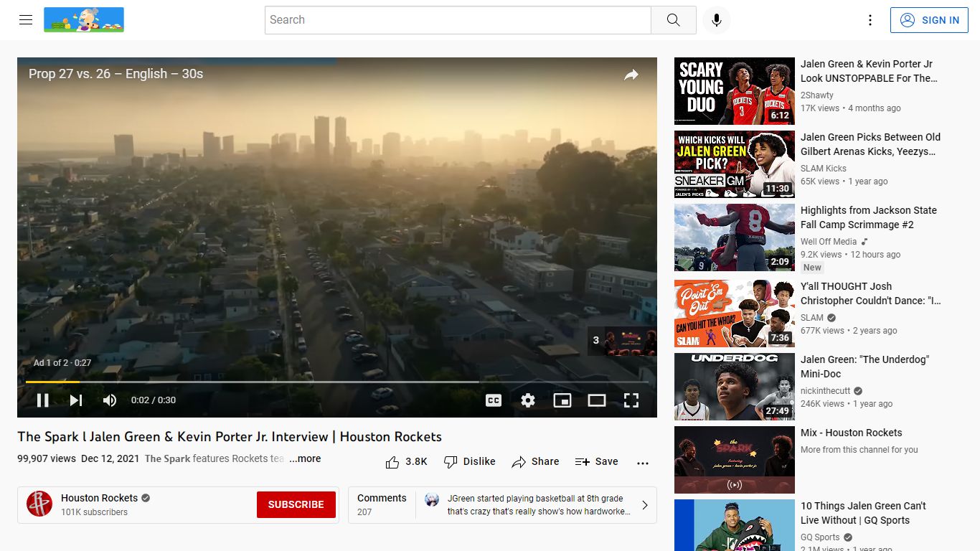Image resolution: width=980 pixels, height=551 pixels.
Task: Share the ad using the arrow icon
Action: [x=631, y=75]
